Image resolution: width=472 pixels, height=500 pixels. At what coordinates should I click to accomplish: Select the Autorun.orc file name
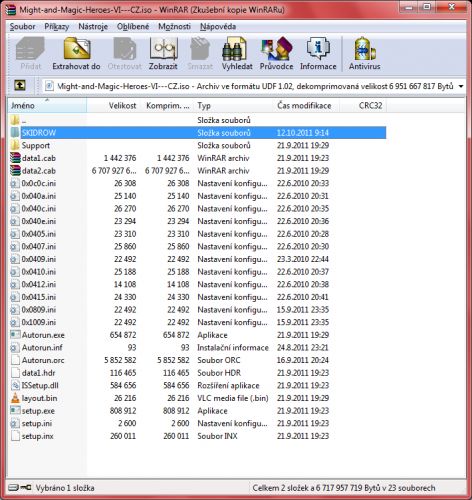pyautogui.click(x=43, y=360)
